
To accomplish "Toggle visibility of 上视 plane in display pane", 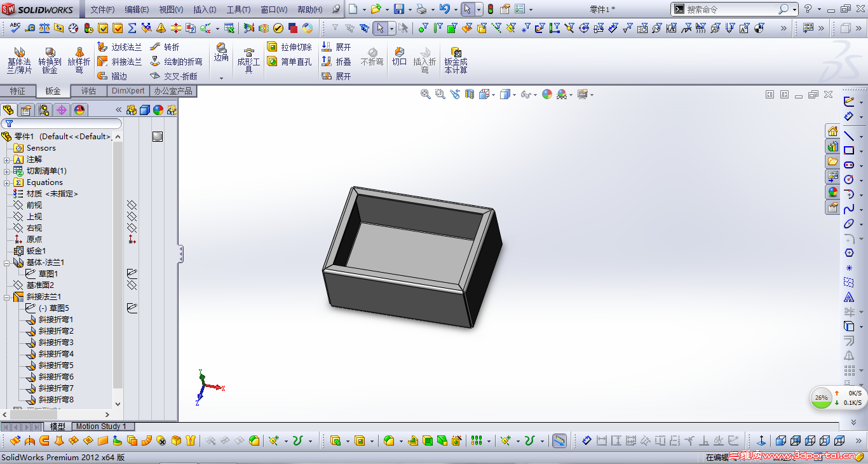I will 132,217.
